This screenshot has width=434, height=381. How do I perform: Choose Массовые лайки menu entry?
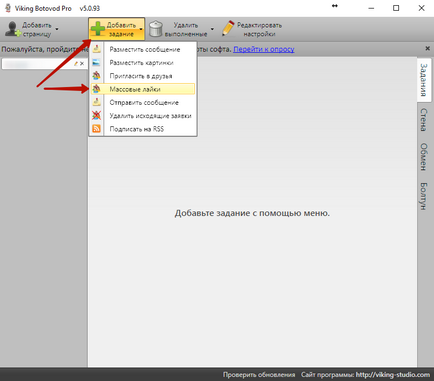click(x=143, y=89)
